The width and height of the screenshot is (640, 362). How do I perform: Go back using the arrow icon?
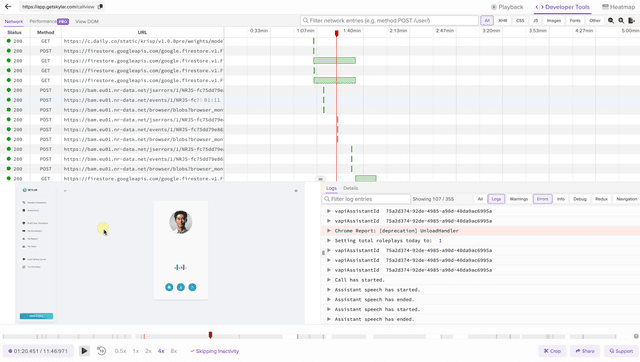click(8, 7)
